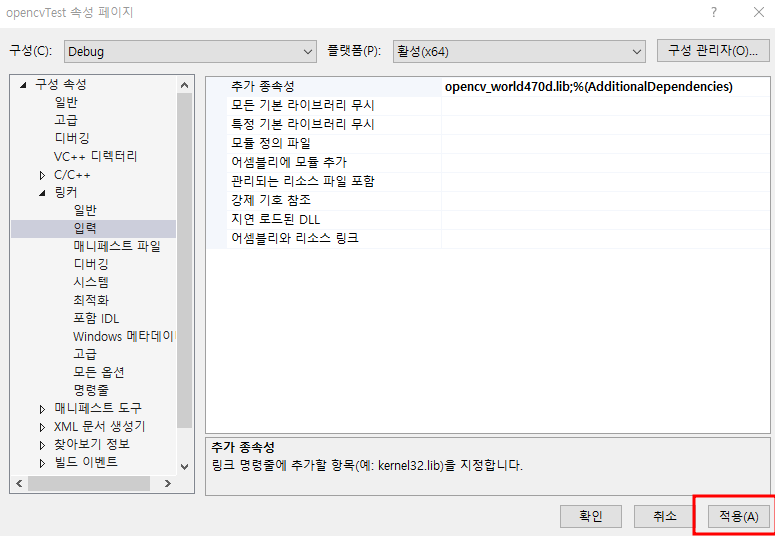Click the 구성 관리자(O)... button
The width and height of the screenshot is (775, 536).
[713, 50]
